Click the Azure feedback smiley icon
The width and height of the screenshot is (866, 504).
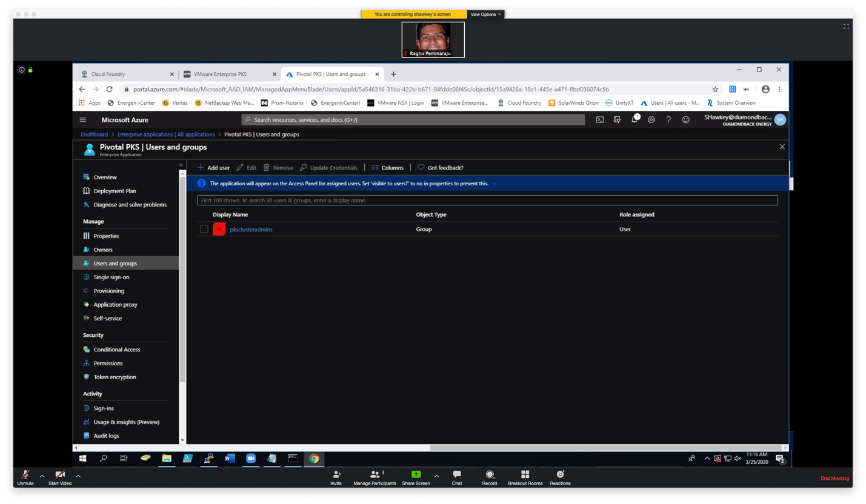pos(685,120)
